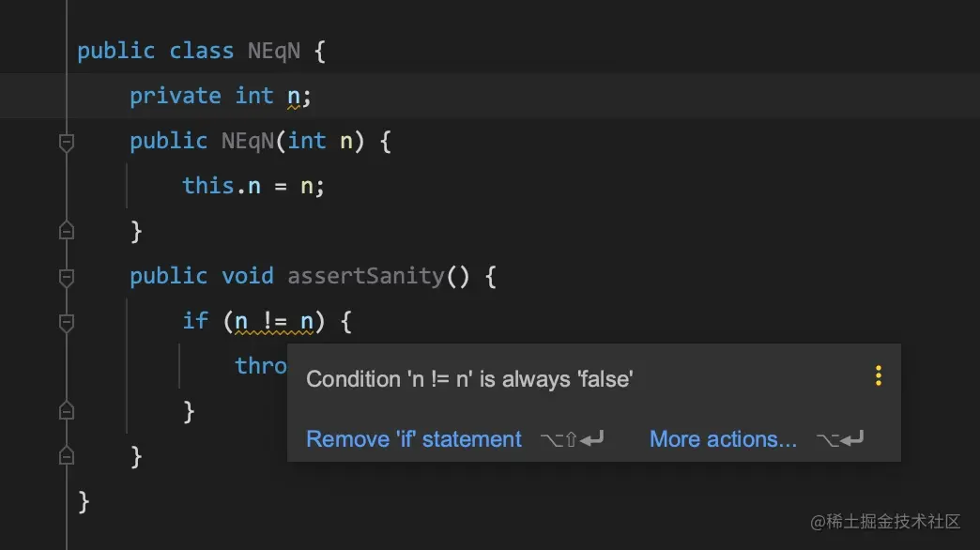The image size is (980, 550).
Task: Click the assertSanity method name
Action: [x=366, y=276]
